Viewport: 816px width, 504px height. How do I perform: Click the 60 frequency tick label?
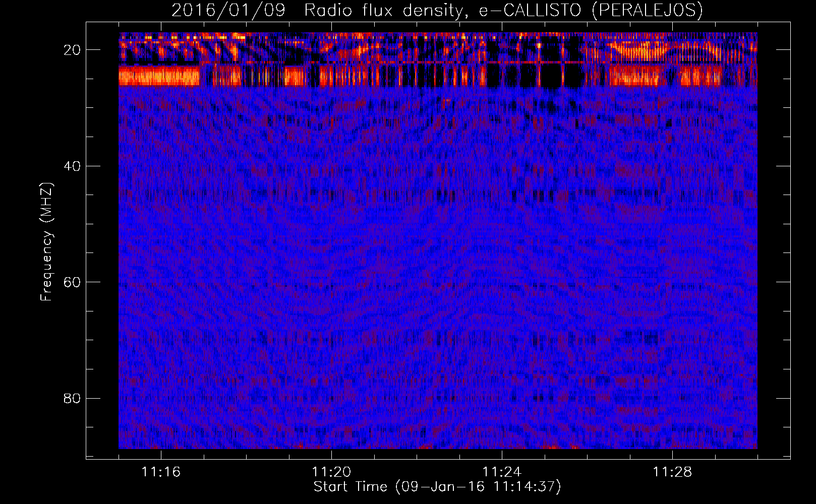72,282
